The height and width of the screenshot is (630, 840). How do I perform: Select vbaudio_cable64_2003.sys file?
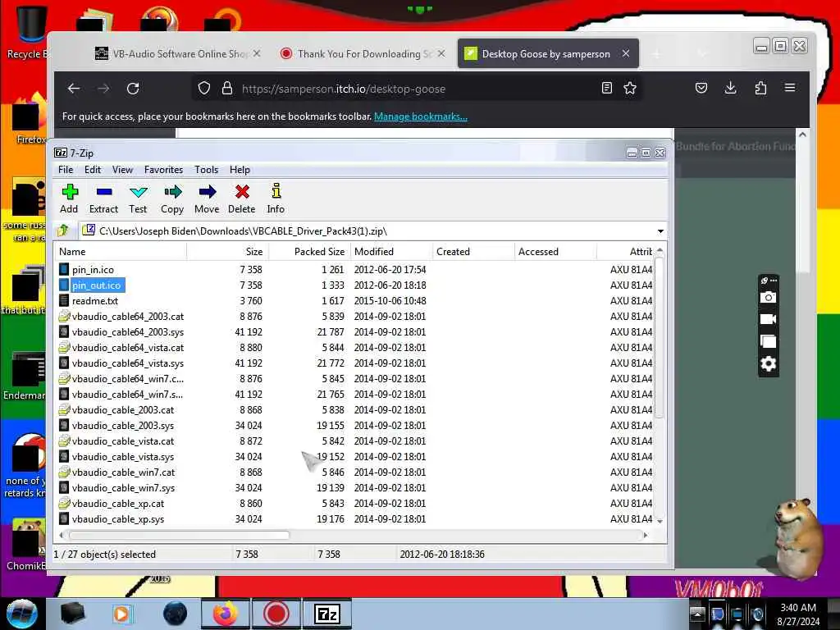coord(127,332)
